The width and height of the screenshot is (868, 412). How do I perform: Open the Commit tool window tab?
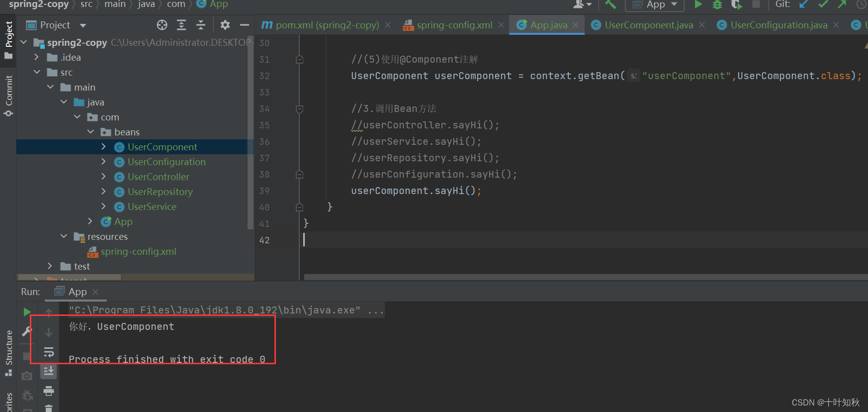click(x=8, y=96)
